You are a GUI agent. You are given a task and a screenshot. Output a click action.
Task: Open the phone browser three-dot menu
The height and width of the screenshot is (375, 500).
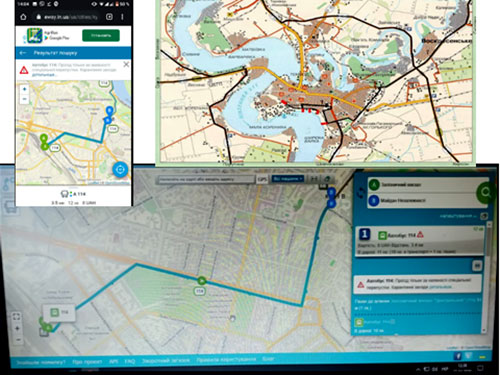[122, 17]
